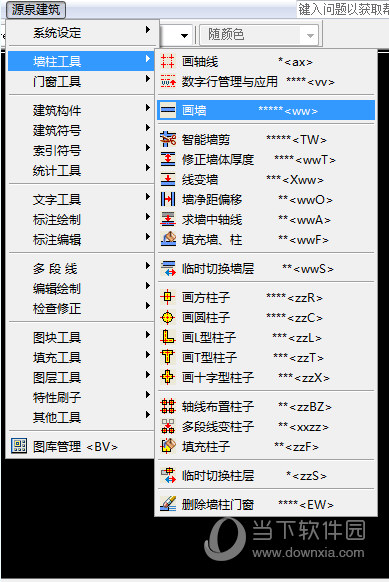
Task: Click the 画L型柱子 icon
Action: coord(167,337)
